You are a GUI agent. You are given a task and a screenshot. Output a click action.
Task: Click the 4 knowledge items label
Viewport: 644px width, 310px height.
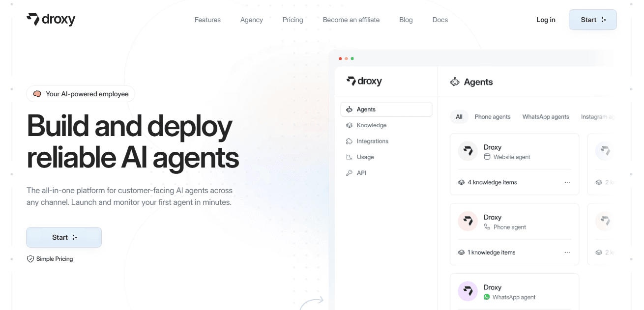[492, 182]
